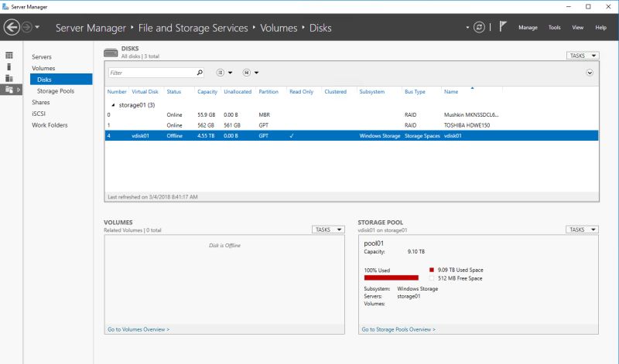
Task: Open the Manage menu
Action: tap(528, 27)
